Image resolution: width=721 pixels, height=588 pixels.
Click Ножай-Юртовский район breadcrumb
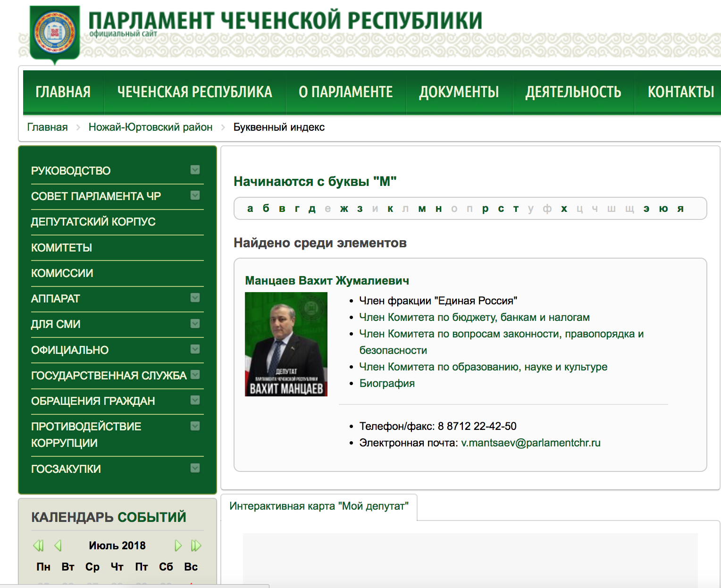(x=151, y=127)
